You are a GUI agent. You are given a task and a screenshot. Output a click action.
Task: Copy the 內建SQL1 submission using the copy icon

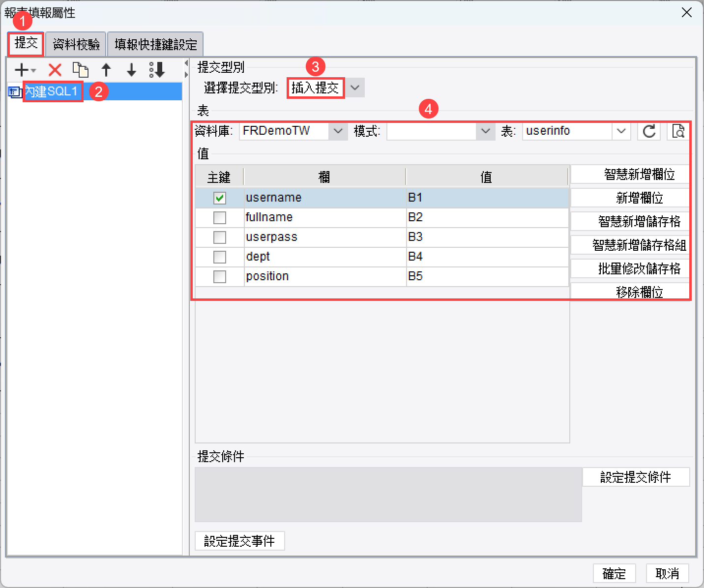[81, 70]
